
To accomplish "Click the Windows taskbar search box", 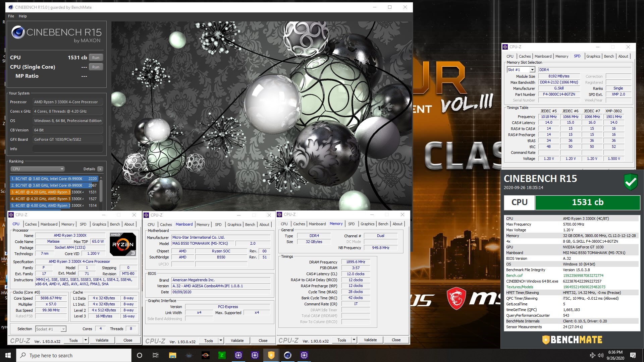I will tap(74, 355).
